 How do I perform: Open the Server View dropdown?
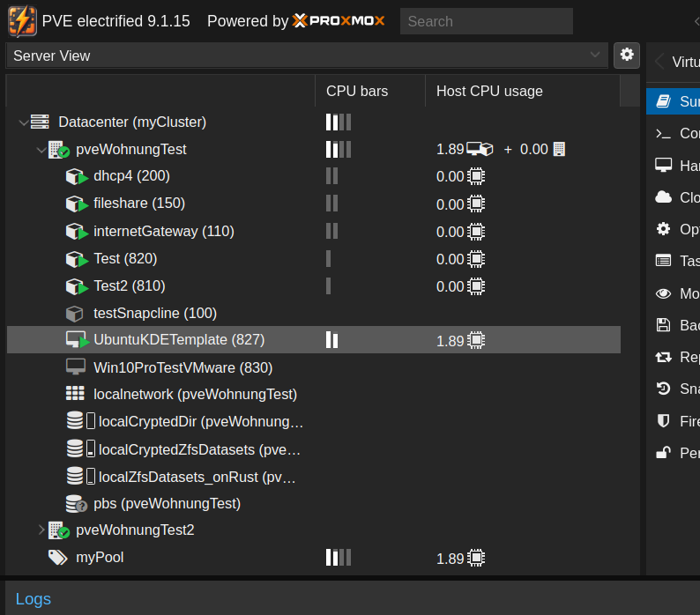click(305, 56)
